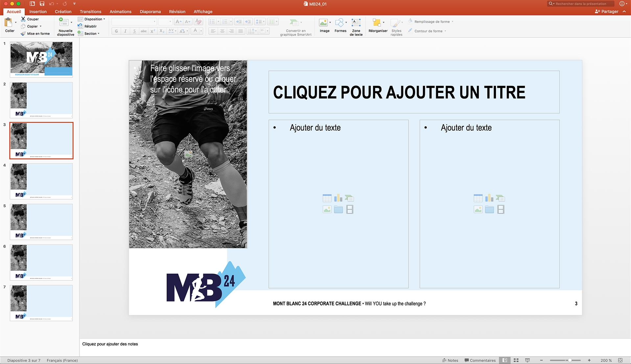Toggle bold G formatting
The height and width of the screenshot is (364, 631).
tap(116, 31)
